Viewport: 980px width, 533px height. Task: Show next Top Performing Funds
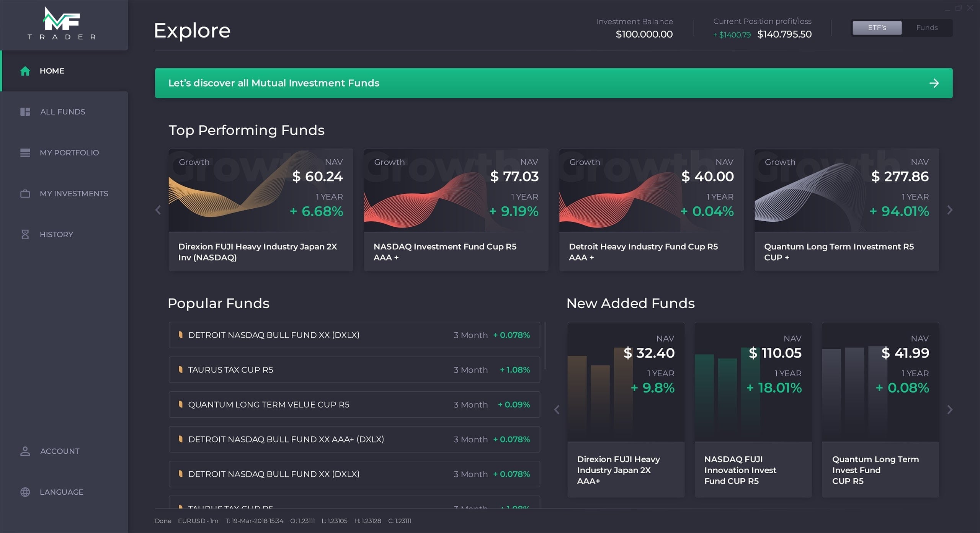click(950, 210)
